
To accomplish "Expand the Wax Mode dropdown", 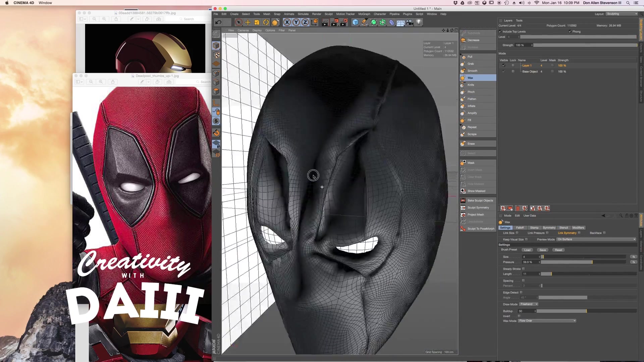I will [547, 321].
